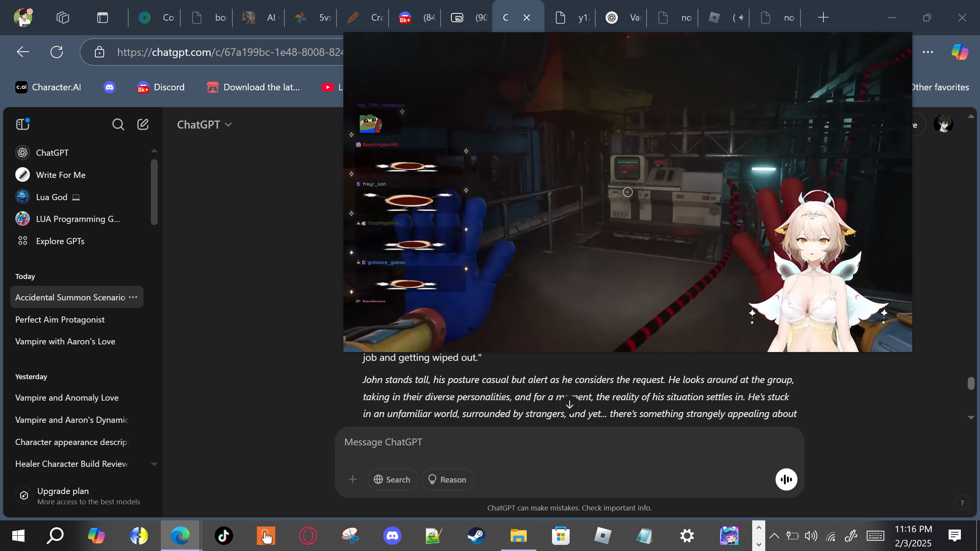Open the browser Workspaces icon
Viewport: 980px width, 551px height.
point(63,18)
